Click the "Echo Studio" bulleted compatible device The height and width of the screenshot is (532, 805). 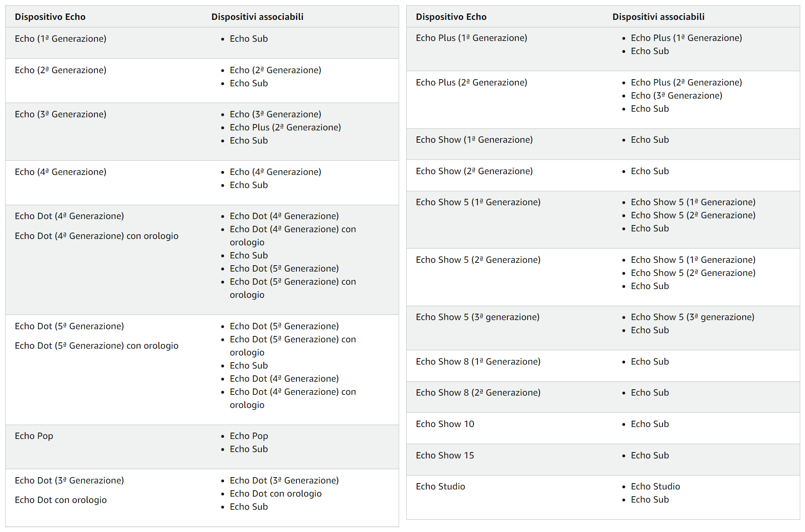point(655,486)
